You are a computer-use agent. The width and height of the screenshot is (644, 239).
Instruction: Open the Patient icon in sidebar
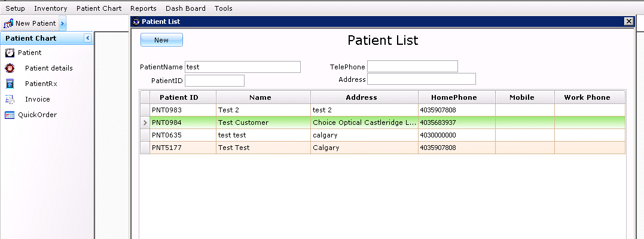[10, 53]
